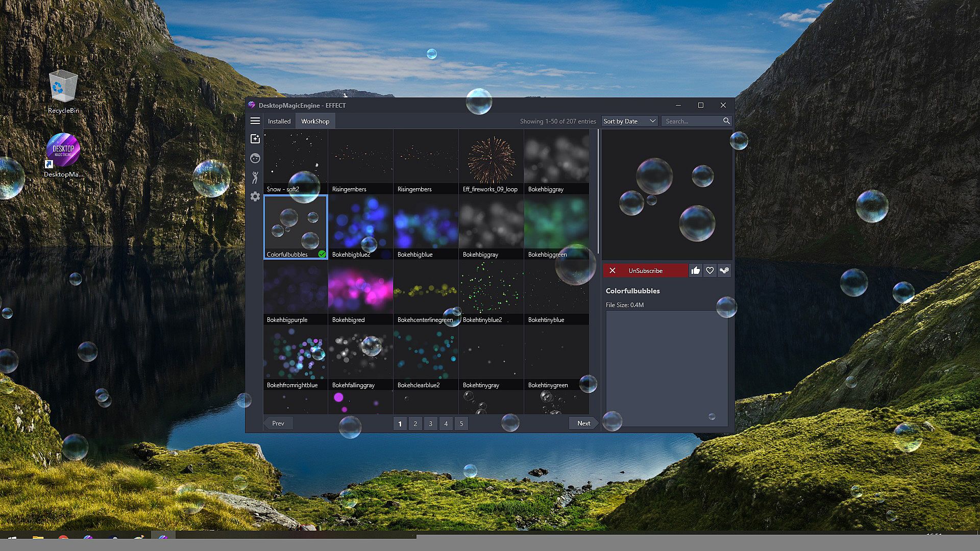Click in the Search field

pos(692,121)
